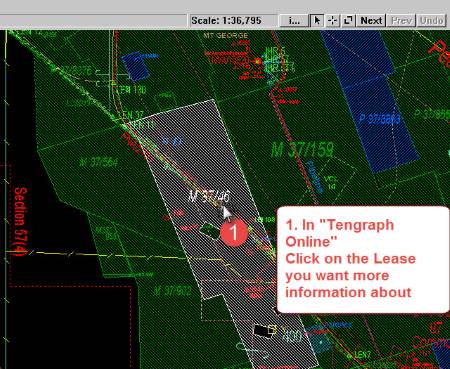The image size is (450, 369).
Task: Select the Section 57(4) red label
Action: click(21, 222)
